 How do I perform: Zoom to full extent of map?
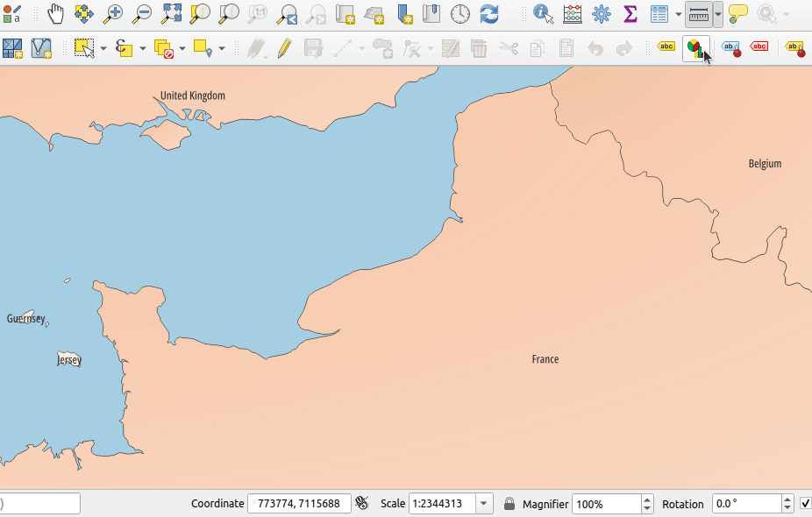tap(171, 14)
